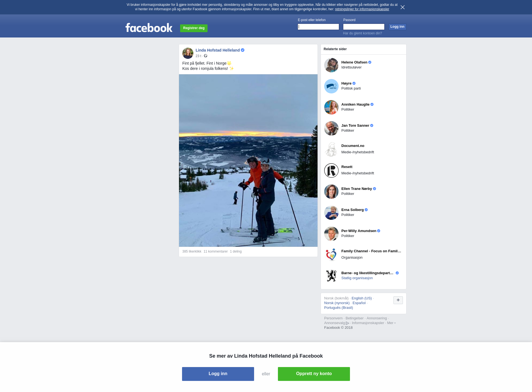
Task: Open Jan Tore Sanner's avatar
Action: (331, 128)
